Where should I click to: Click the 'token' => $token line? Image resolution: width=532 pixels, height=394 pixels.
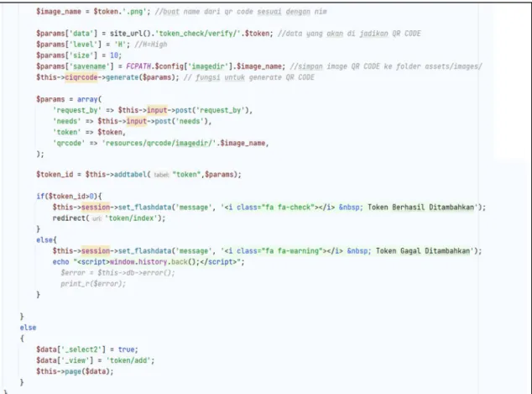click(89, 132)
